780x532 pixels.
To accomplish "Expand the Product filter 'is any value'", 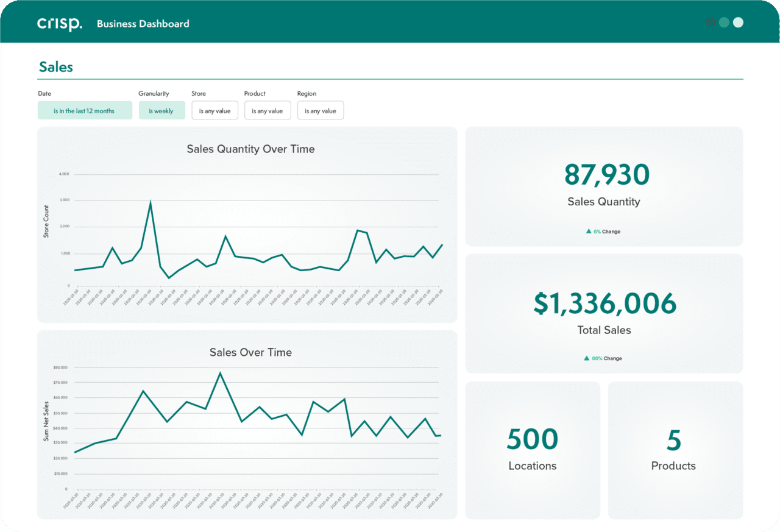I will 268,110.
